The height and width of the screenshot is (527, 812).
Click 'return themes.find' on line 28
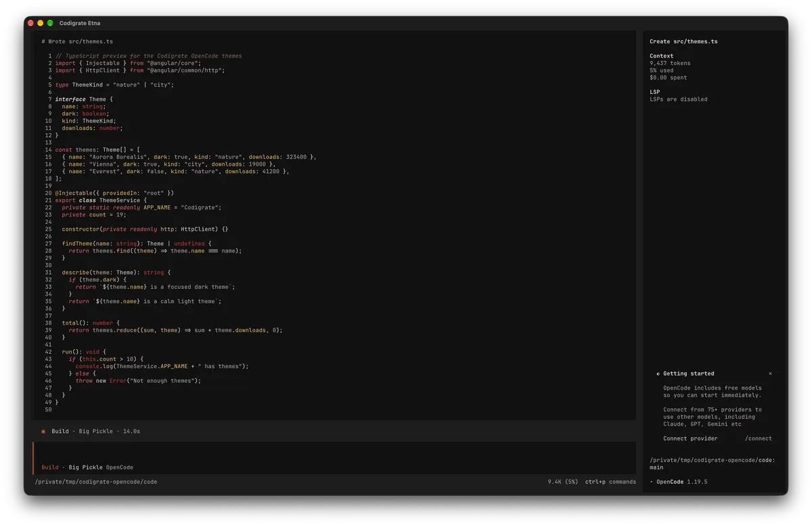155,250
